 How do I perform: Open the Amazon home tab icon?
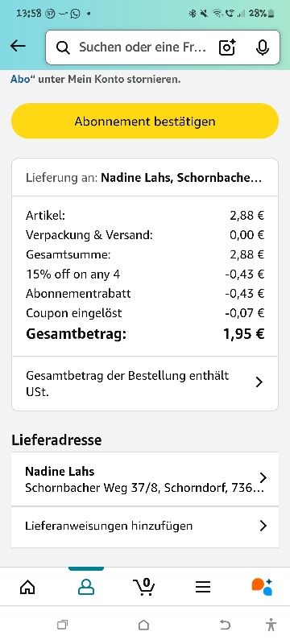pos(27,587)
